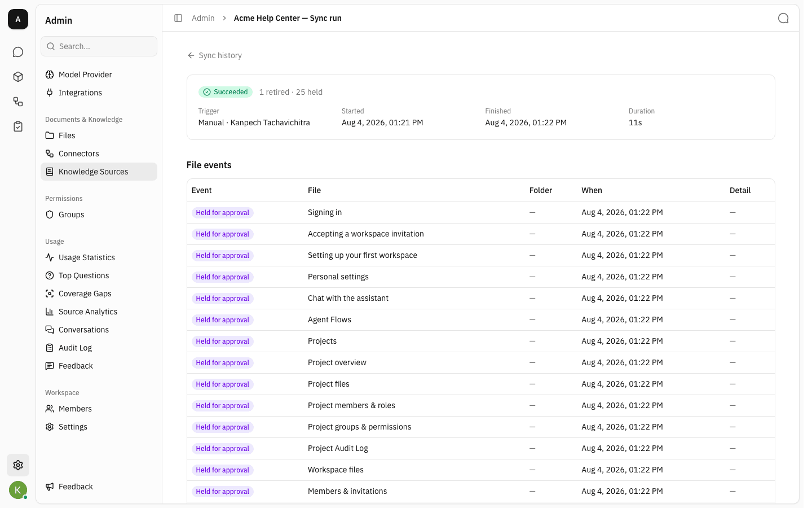Toggle the sidebar panel icon
This screenshot has height=508, width=812.
[178, 18]
